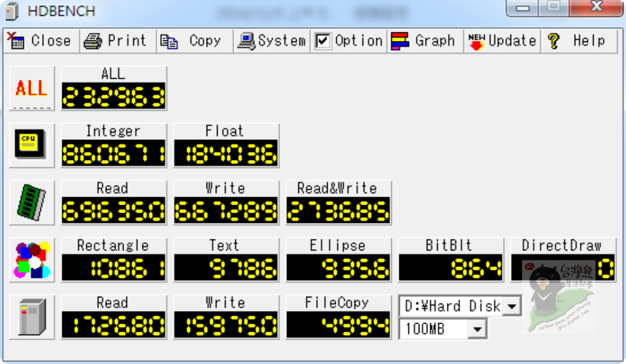Click the maximize window button

(x=553, y=7)
